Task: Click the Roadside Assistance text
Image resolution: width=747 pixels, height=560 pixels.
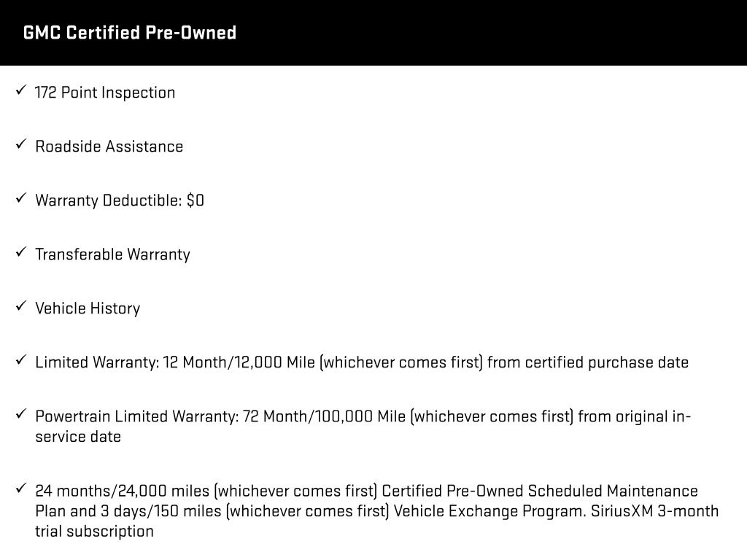Action: (x=109, y=147)
